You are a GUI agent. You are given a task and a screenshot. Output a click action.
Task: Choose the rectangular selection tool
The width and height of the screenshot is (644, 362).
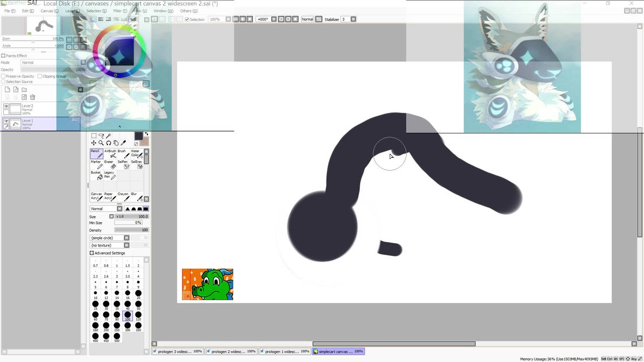(93, 136)
